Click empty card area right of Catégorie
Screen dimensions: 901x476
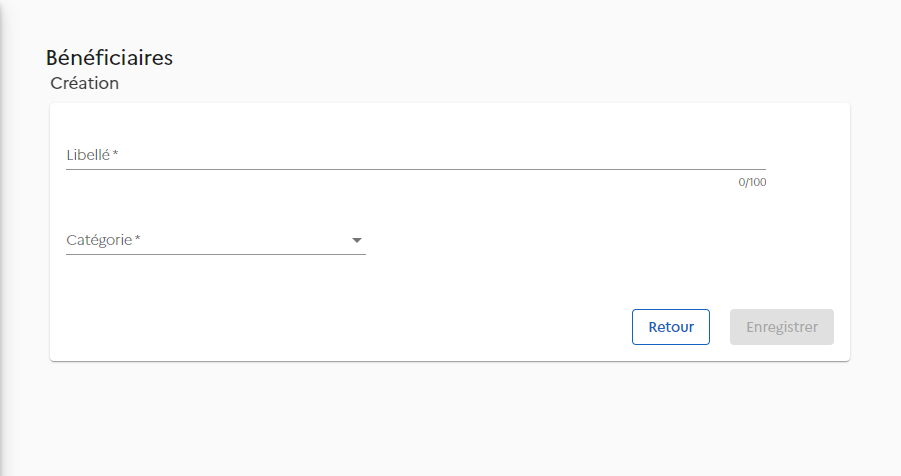click(x=600, y=240)
